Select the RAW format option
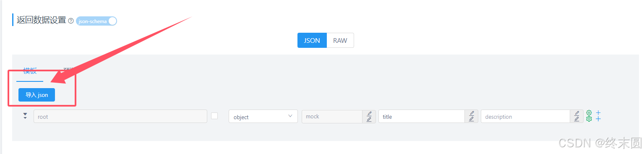This screenshot has width=644, height=154. click(340, 40)
